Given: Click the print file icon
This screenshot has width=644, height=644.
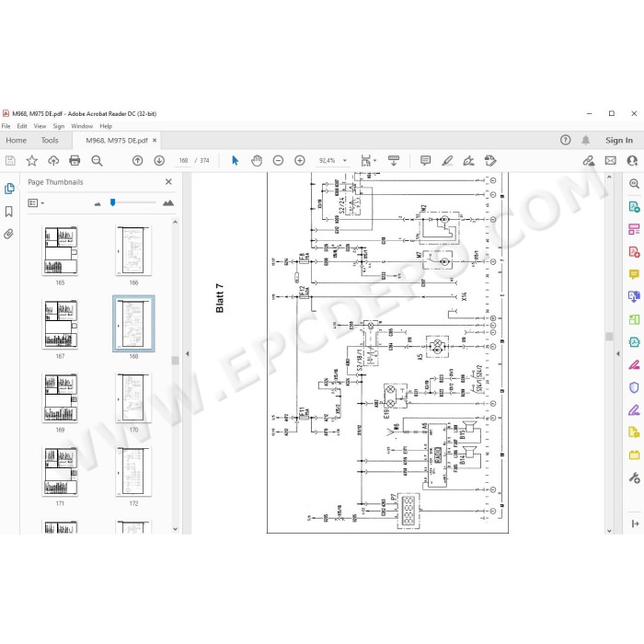Looking at the screenshot, I should coord(75,160).
